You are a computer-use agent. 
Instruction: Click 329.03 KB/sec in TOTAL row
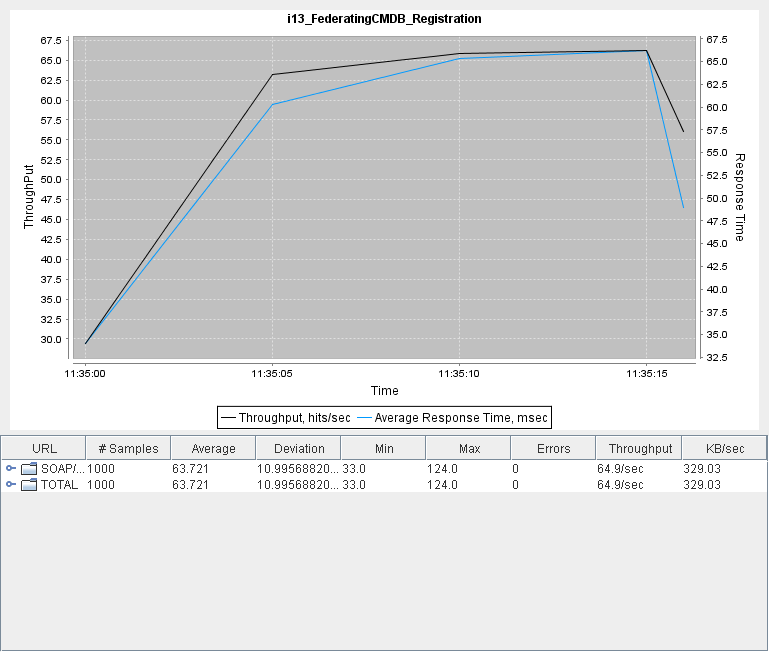[702, 485]
